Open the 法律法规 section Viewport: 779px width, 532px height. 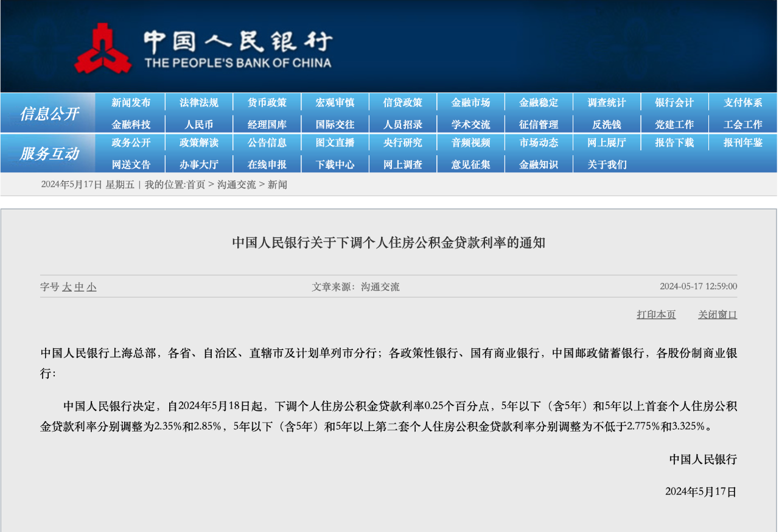199,103
